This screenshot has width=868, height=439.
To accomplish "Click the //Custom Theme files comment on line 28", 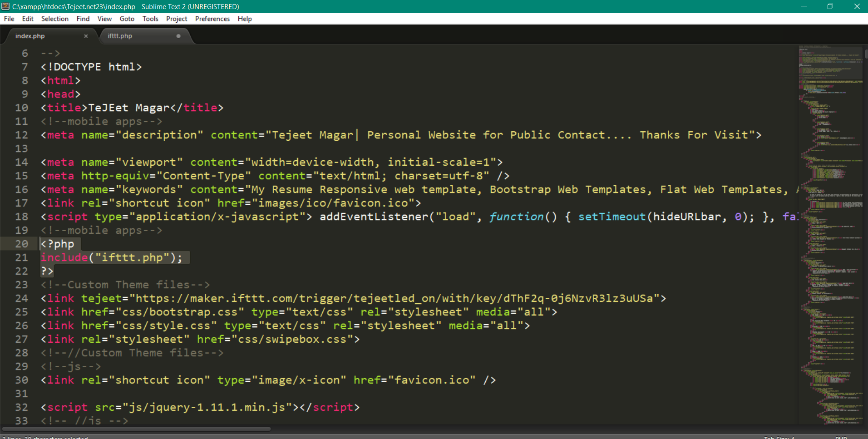I will [x=132, y=353].
